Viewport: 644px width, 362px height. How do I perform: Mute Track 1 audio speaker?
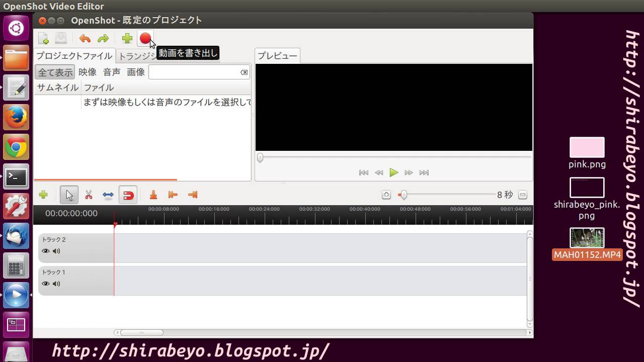56,284
